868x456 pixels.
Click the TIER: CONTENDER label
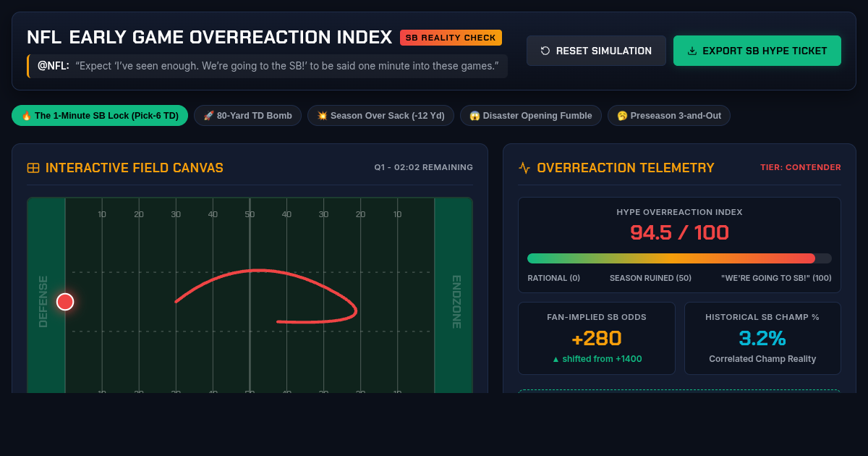[801, 168]
